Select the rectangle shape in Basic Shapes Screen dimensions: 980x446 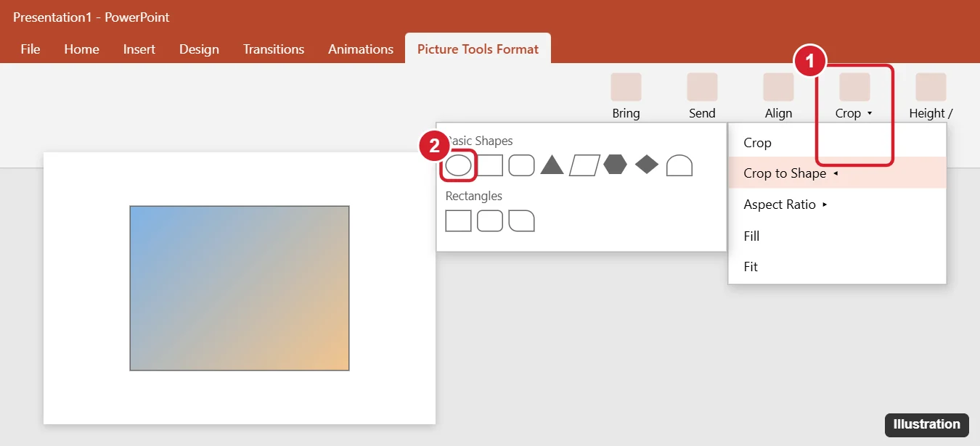coord(490,165)
